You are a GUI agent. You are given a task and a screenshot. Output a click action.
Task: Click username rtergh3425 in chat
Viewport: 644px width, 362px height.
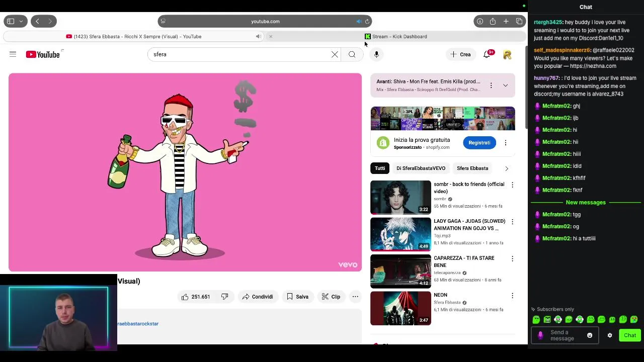click(x=548, y=22)
